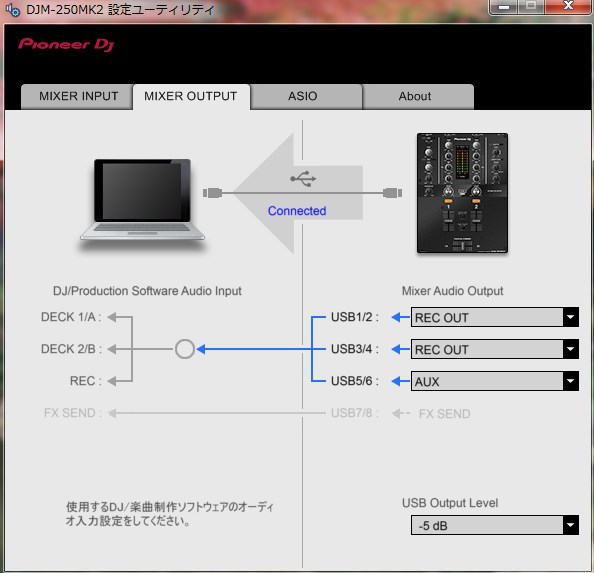Click the title bar app icon
The image size is (594, 573).
[x=13, y=10]
